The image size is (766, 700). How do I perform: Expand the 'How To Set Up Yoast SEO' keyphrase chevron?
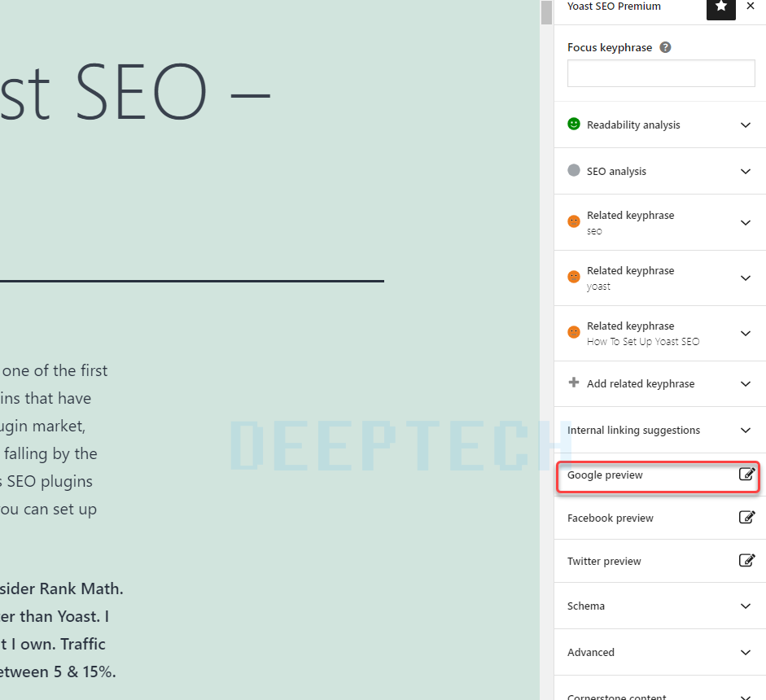click(745, 334)
